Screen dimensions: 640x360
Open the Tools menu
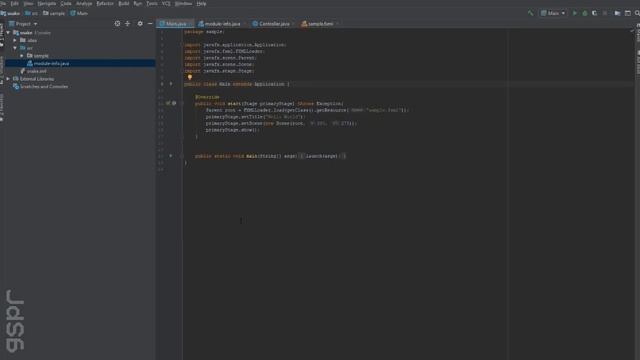[x=152, y=4]
